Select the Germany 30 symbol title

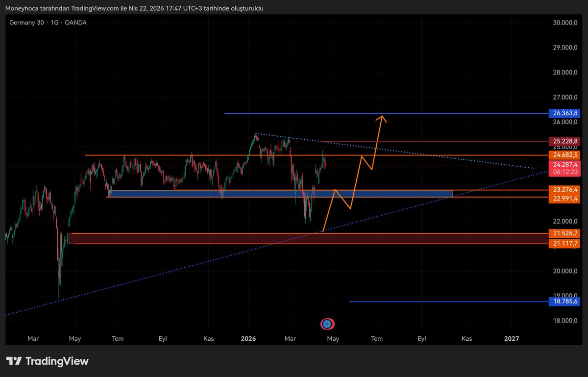(x=26, y=23)
